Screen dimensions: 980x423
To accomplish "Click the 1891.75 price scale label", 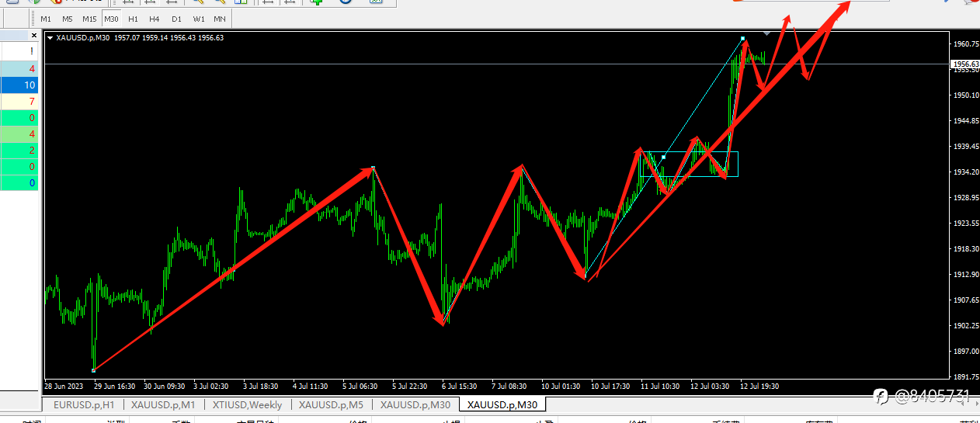I will [x=964, y=377].
